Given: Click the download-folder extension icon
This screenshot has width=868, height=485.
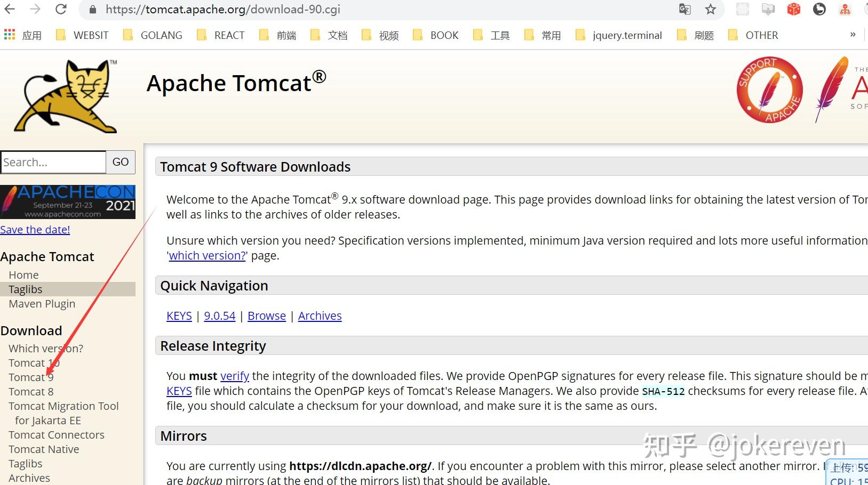Looking at the screenshot, I should point(768,9).
